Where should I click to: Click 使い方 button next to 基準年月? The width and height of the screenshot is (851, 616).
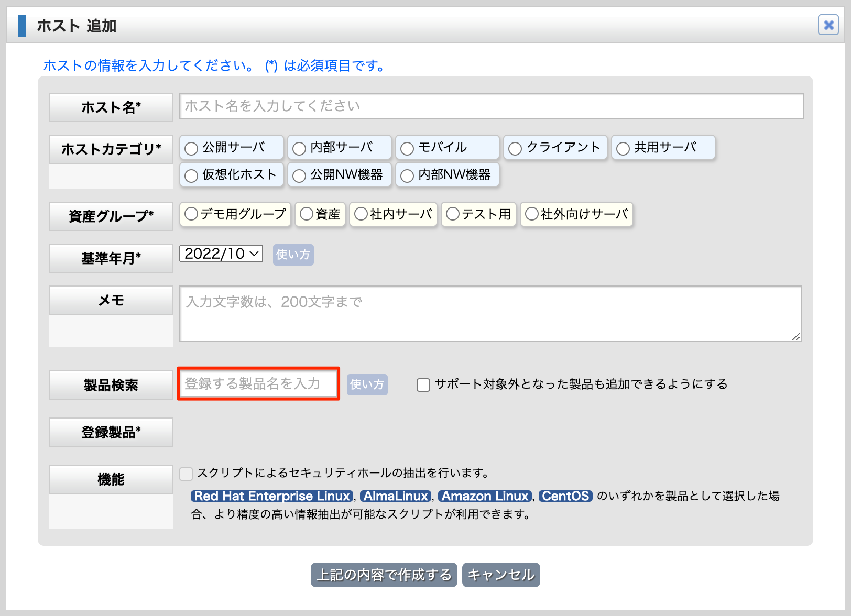(x=293, y=255)
